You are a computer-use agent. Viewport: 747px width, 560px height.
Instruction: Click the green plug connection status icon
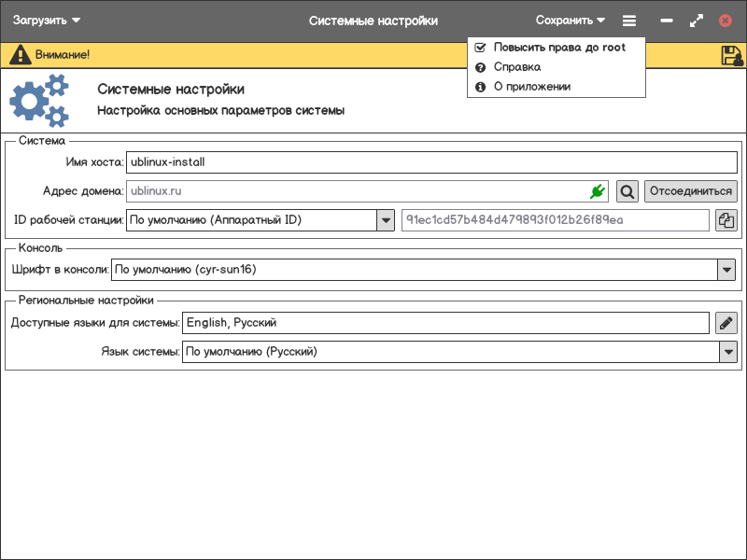[x=598, y=191]
